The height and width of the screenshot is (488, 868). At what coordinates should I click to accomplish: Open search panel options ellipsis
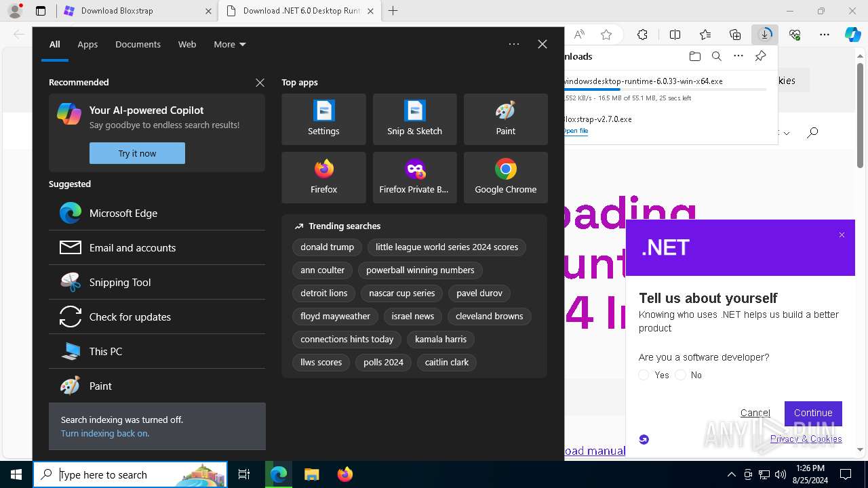(514, 44)
